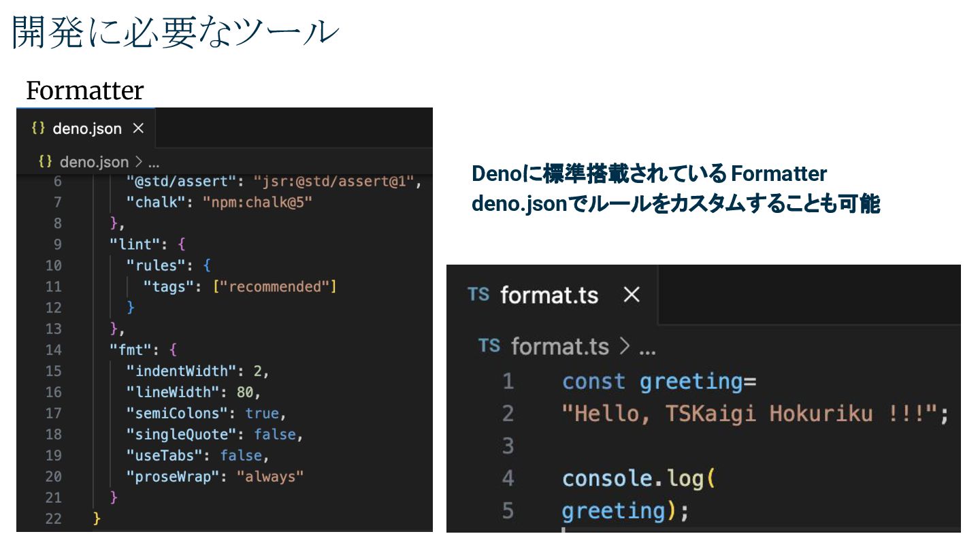
Task: Click the "indentWidth" key
Action: click(180, 371)
